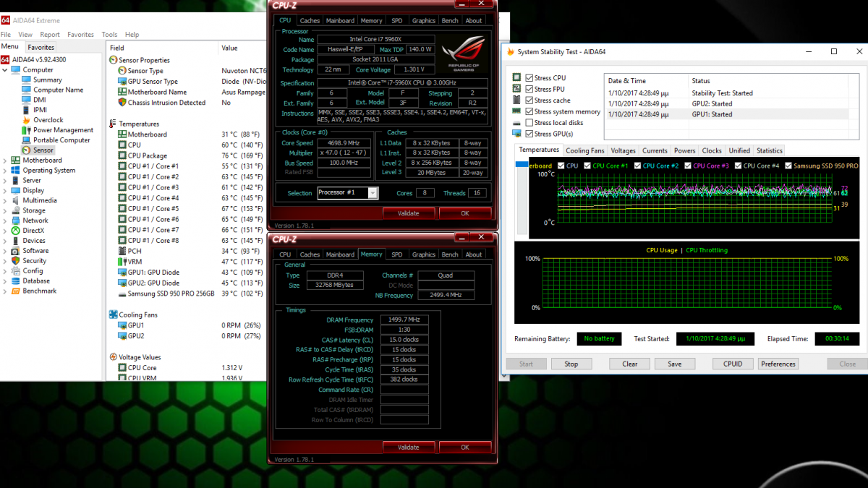The height and width of the screenshot is (488, 868).
Task: Toggle CPU Core #3 graph checkbox
Action: pos(689,166)
